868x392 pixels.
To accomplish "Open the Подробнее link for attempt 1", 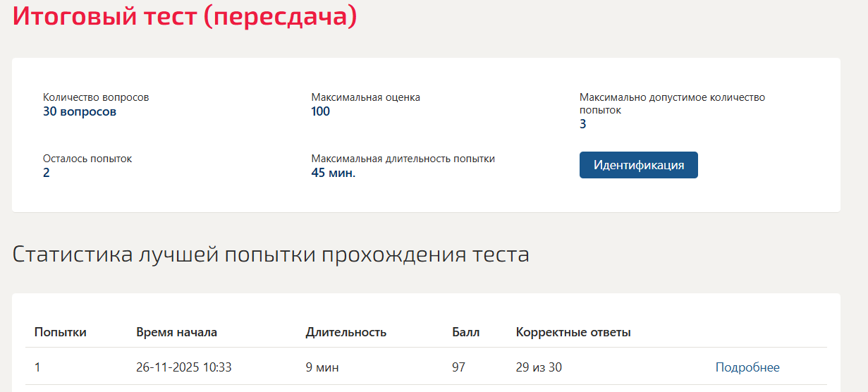I will click(747, 367).
